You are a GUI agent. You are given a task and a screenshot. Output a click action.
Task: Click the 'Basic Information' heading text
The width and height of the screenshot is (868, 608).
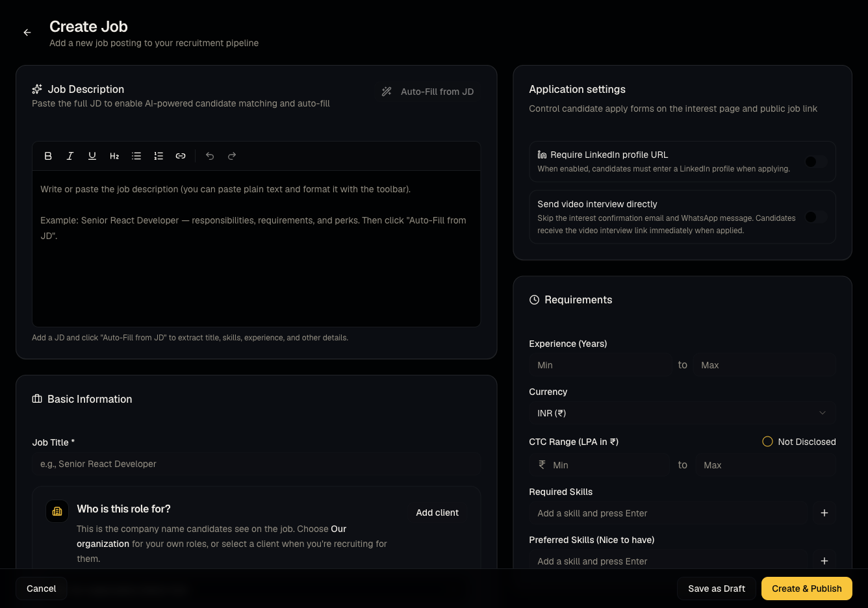pos(90,399)
